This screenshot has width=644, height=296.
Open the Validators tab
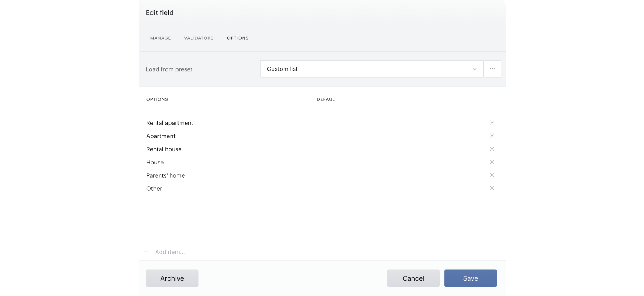[199, 38]
